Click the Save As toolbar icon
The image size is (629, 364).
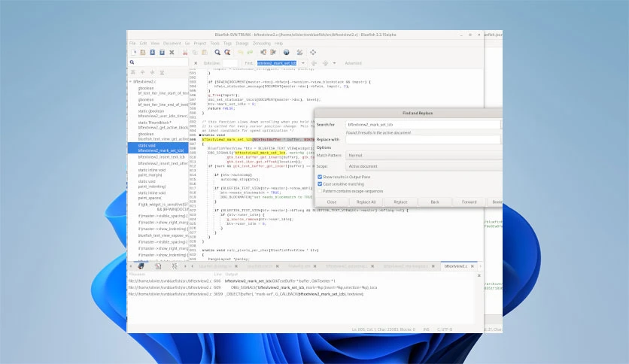coord(162,53)
